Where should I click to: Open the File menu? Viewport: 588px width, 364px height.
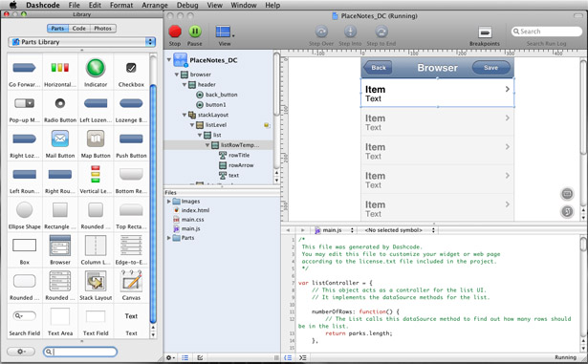(x=74, y=5)
